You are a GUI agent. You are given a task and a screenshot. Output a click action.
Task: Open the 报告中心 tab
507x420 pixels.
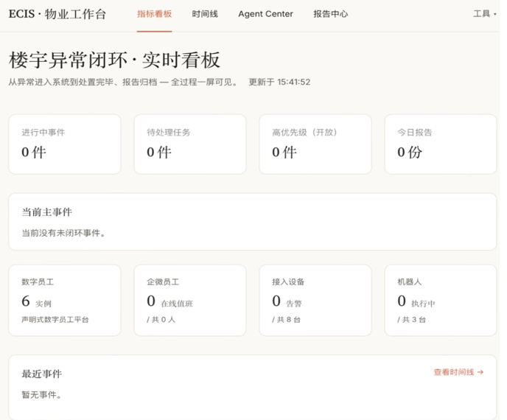click(330, 14)
